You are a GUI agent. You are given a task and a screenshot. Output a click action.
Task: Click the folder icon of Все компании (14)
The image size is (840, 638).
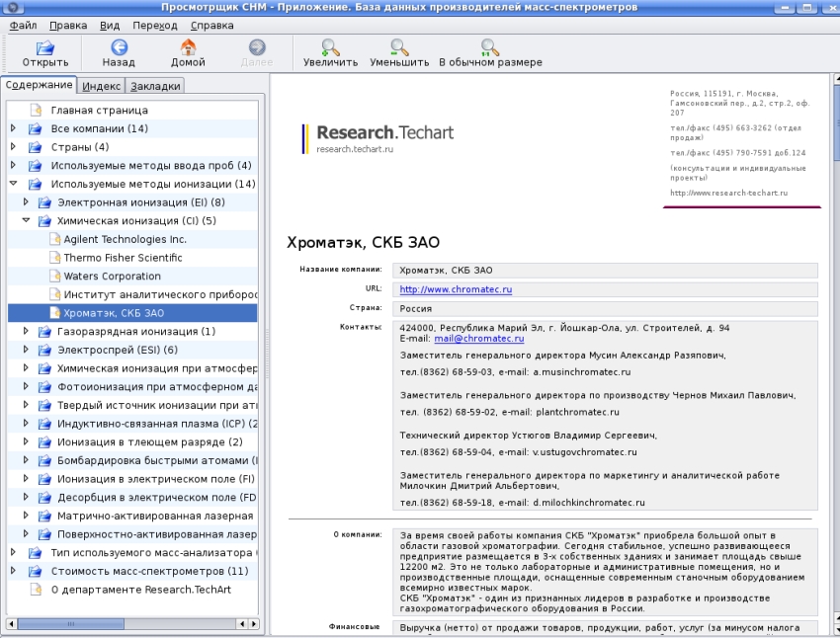pyautogui.click(x=36, y=129)
